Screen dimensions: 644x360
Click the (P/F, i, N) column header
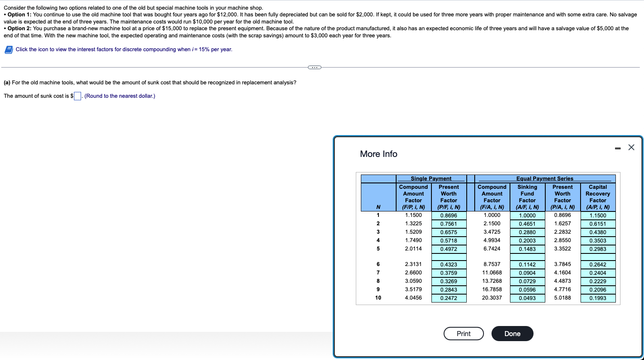point(449,207)
